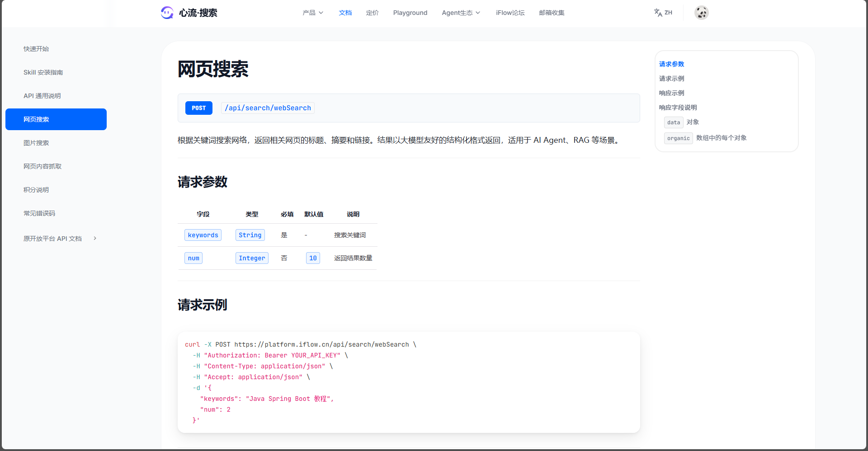The height and width of the screenshot is (451, 868).
Task: Open 邮箱收集 in the navigation bar
Action: pos(552,13)
